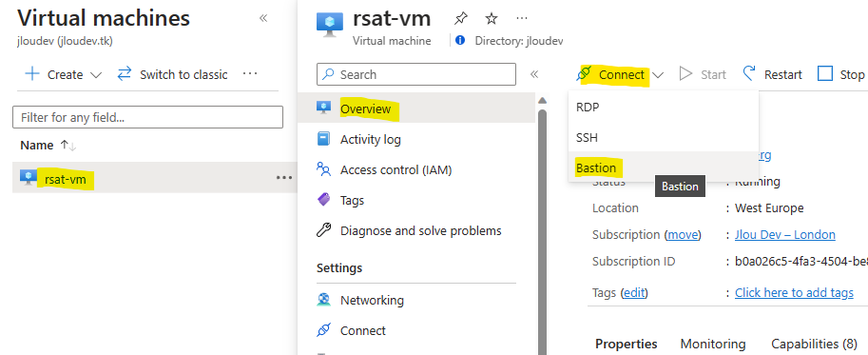Open Diagnose and solve problems
Screen dimensions: 868x355
421,230
